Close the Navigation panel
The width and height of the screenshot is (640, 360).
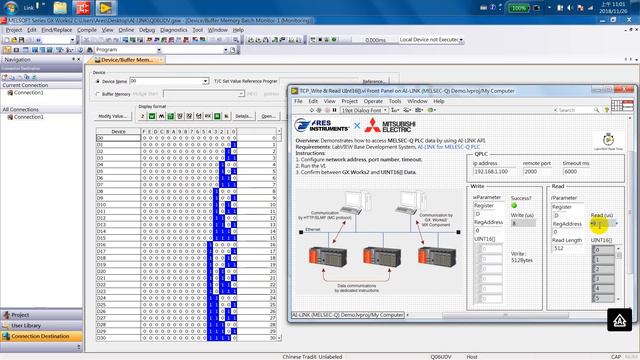pyautogui.click(x=79, y=60)
